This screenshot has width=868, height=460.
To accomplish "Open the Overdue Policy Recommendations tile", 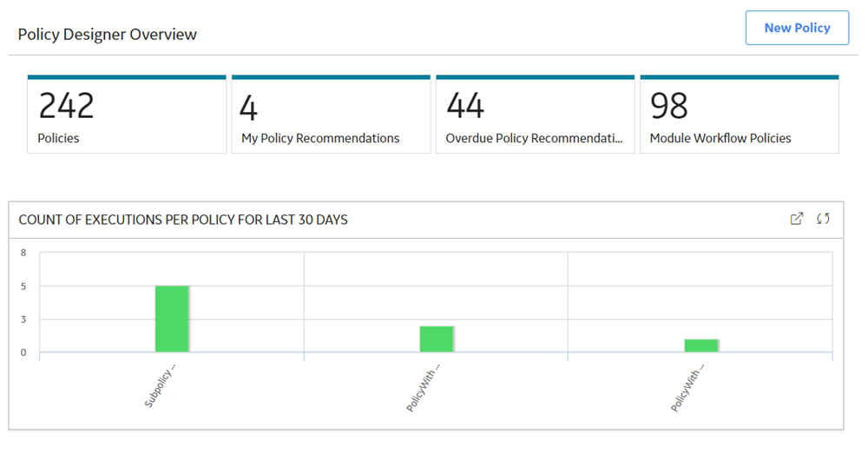I will [536, 115].
